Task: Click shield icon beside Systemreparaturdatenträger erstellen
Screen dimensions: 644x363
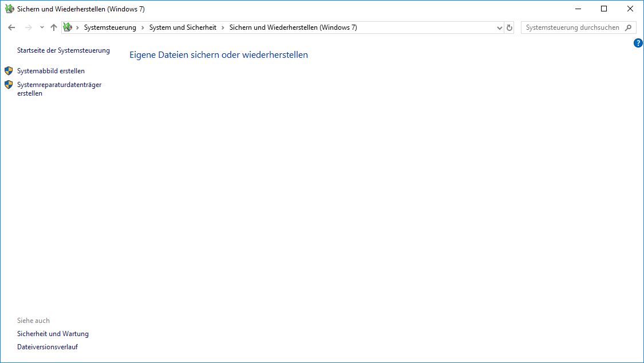Action: click(x=9, y=85)
